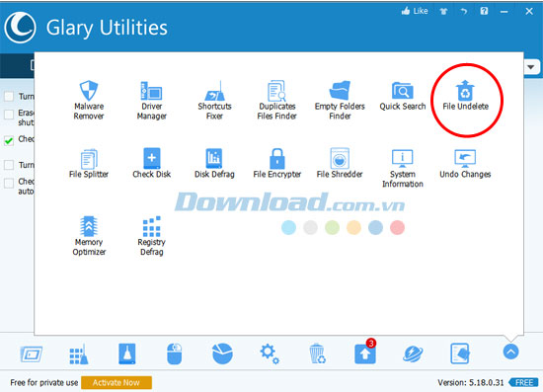
Task: Open the document eraser icon in bottom toolbar
Action: click(460, 353)
